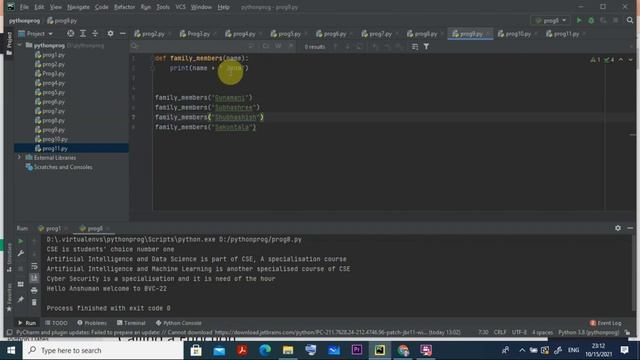Click Expand All icon in Project panel

pyautogui.click(x=83, y=33)
